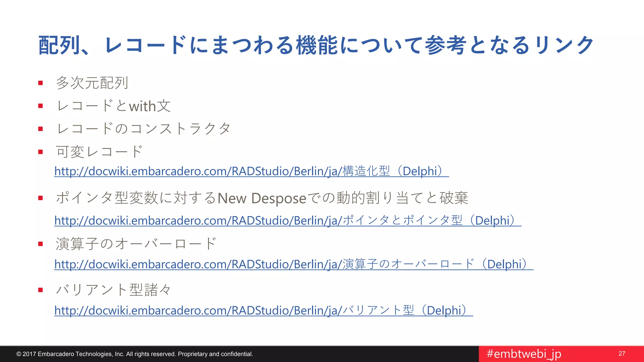Open the バリアント型 (Delphi) docwiki link

click(263, 310)
